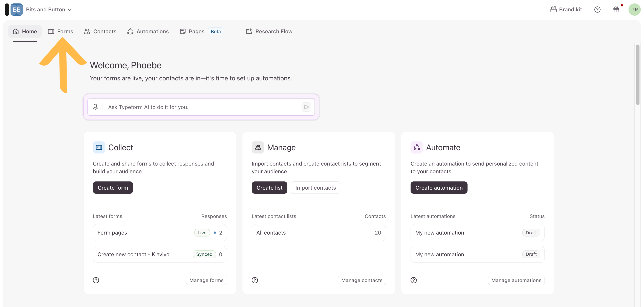This screenshot has width=644, height=307.
Task: Open the second My new automation draft
Action: (477, 254)
